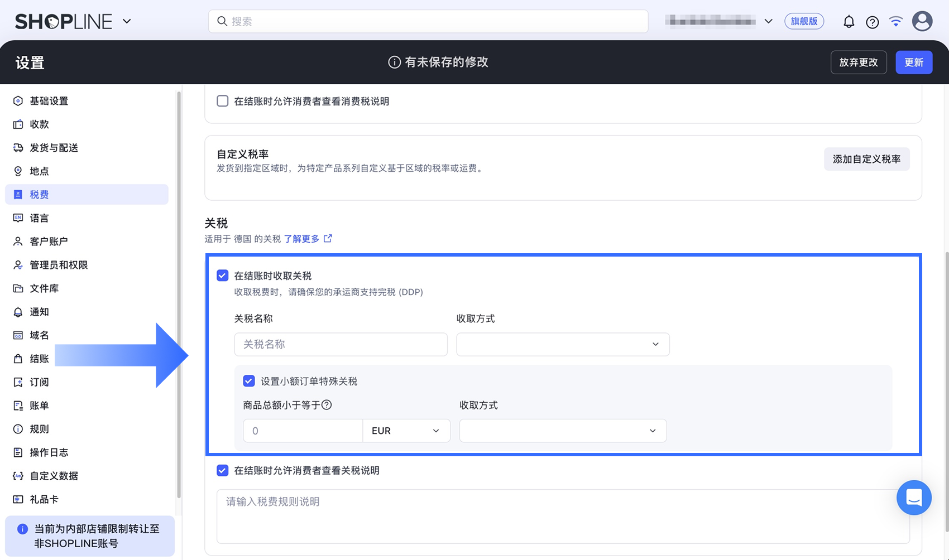Click the 操作日志 log icon
This screenshot has height=560, width=949.
coord(18,452)
